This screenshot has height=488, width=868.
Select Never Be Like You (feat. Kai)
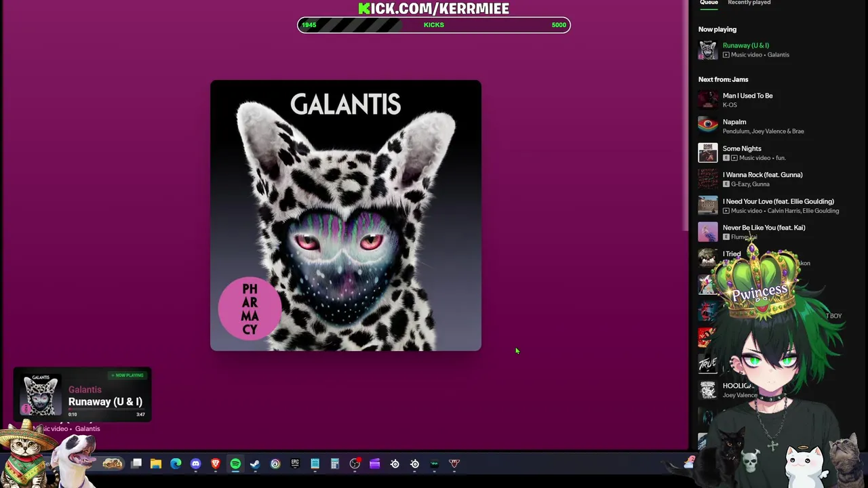tap(764, 228)
